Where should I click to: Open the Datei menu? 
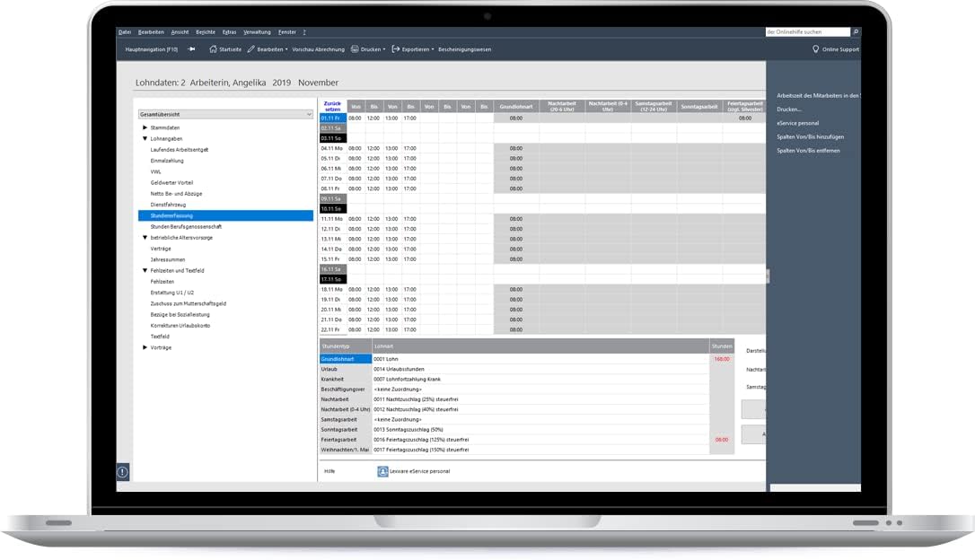click(125, 31)
